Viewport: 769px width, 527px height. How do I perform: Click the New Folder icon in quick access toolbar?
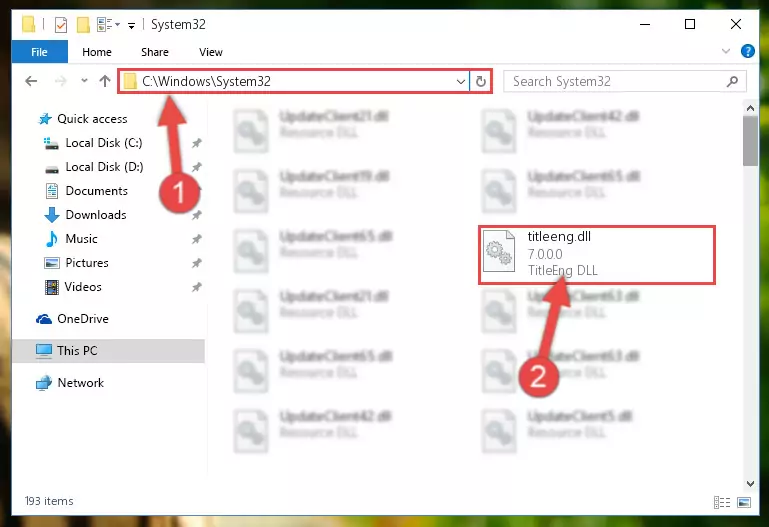click(x=83, y=24)
